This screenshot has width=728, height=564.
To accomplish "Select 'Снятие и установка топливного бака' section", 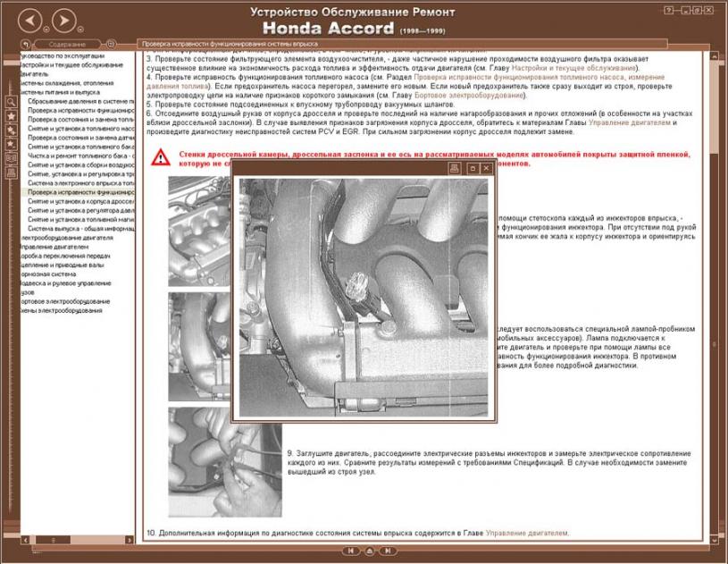I will pyautogui.click(x=80, y=147).
